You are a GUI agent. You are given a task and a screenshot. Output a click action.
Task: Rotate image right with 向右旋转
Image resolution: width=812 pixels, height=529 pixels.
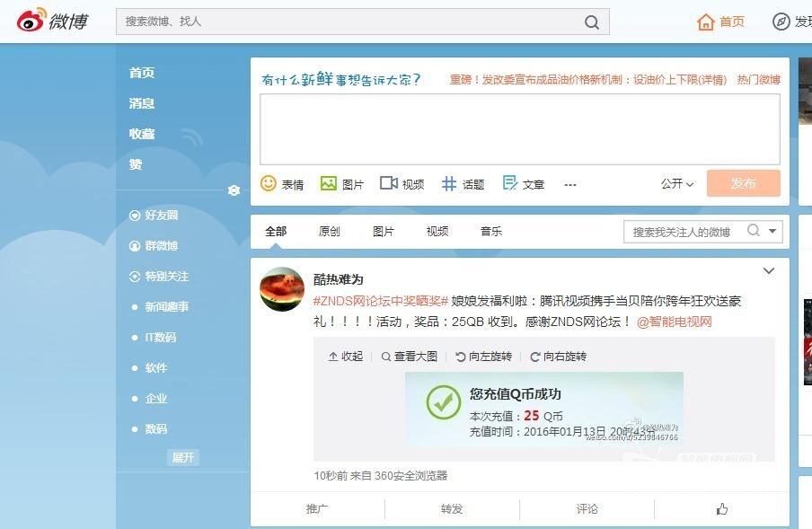coord(559,357)
